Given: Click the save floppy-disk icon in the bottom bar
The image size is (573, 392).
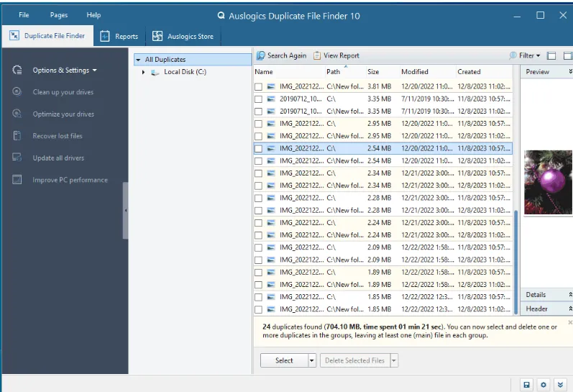Looking at the screenshot, I should click(x=526, y=385).
